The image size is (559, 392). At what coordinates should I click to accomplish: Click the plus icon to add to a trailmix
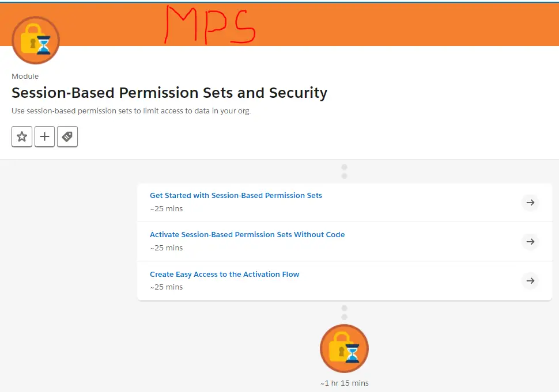[44, 136]
